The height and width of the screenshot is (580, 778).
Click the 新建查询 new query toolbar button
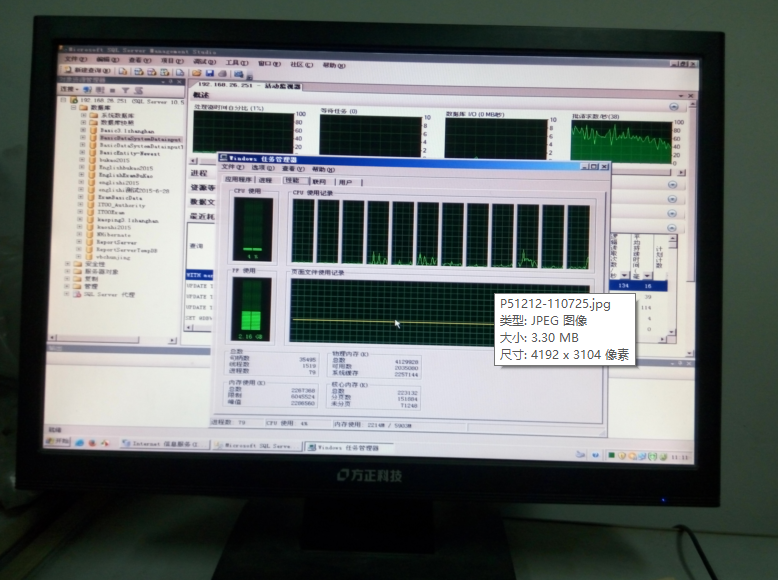89,70
